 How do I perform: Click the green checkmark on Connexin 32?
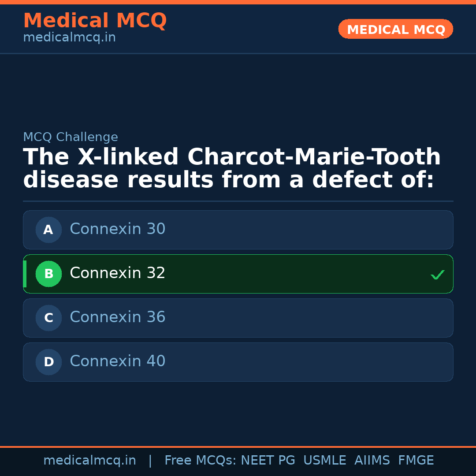pos(437,275)
